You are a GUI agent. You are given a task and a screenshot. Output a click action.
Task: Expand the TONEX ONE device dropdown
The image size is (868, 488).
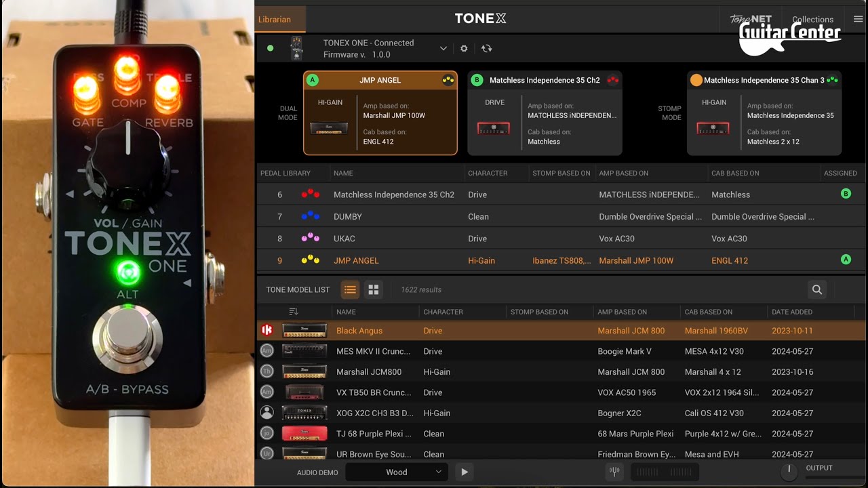pos(443,49)
